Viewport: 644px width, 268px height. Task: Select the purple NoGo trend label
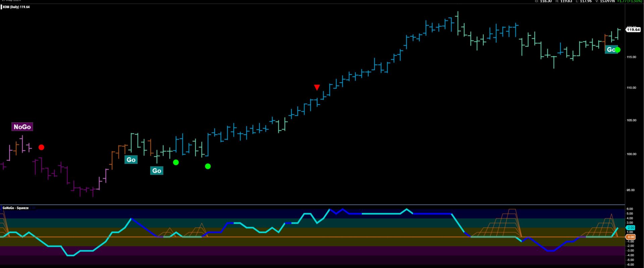22,127
